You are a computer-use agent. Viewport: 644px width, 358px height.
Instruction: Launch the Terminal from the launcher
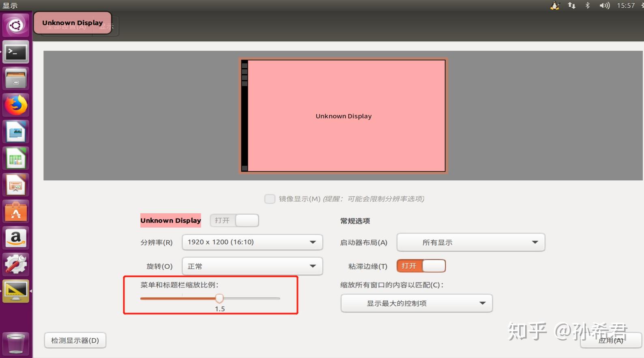point(16,52)
